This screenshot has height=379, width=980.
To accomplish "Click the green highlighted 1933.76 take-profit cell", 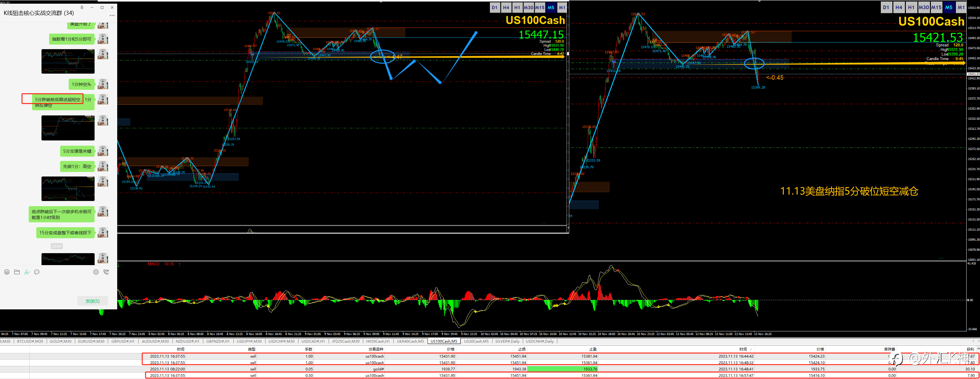I will (x=563, y=369).
